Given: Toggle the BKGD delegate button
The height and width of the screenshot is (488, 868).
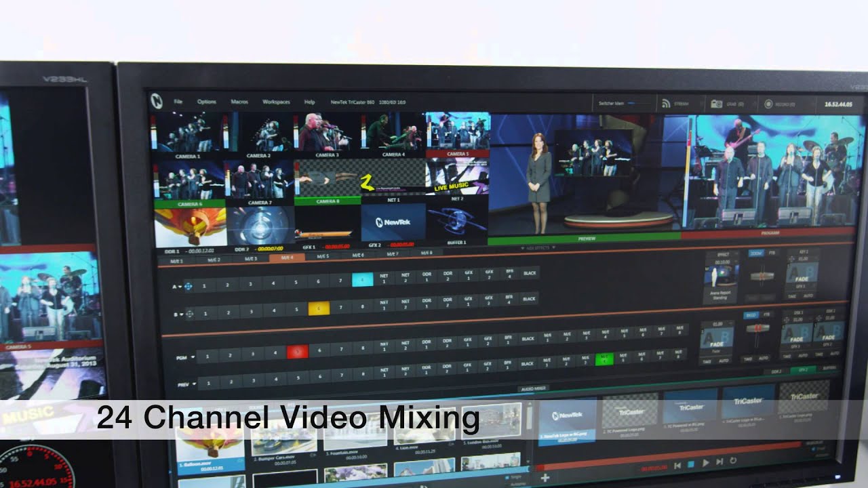Looking at the screenshot, I should point(750,315).
